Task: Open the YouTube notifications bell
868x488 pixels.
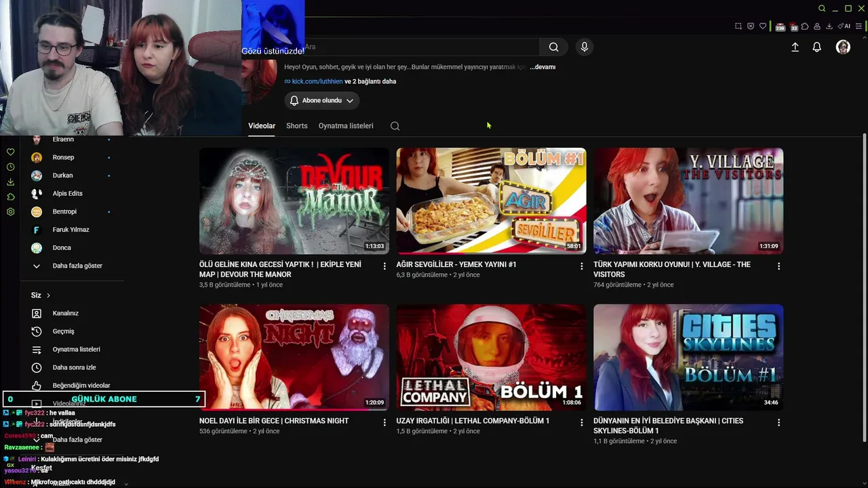Action: coord(817,47)
